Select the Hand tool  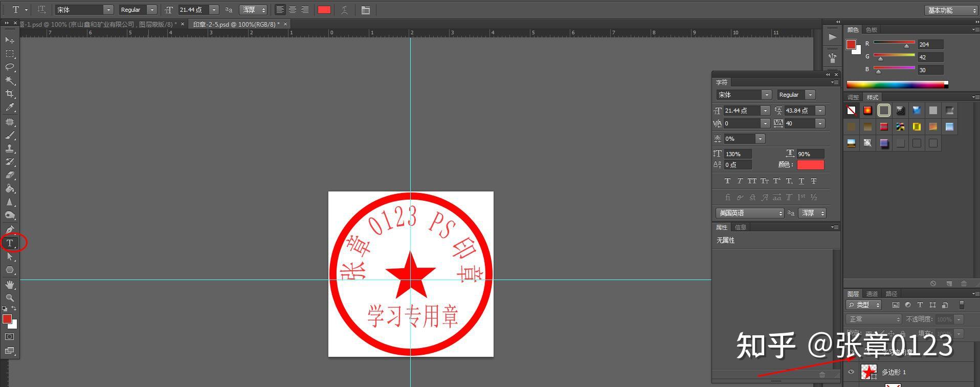10,284
